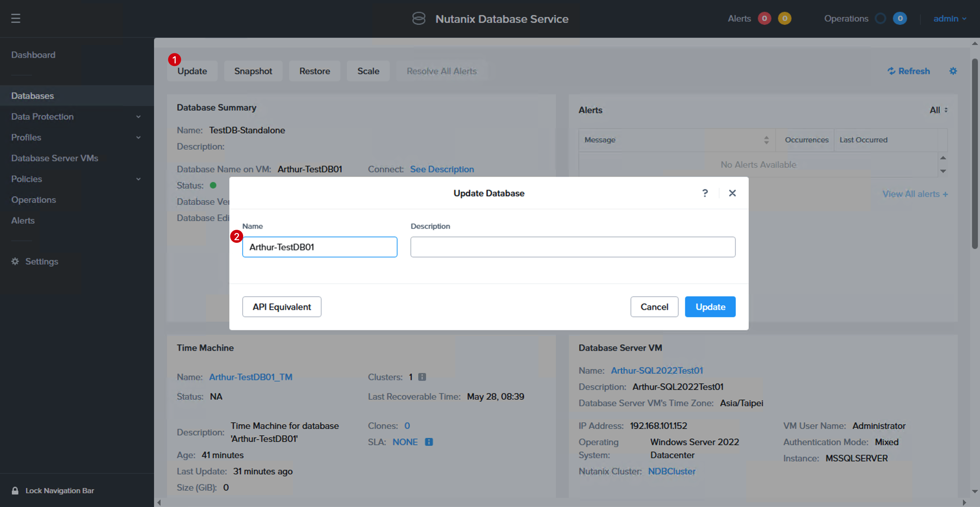Click the Operations label in top bar

846,18
